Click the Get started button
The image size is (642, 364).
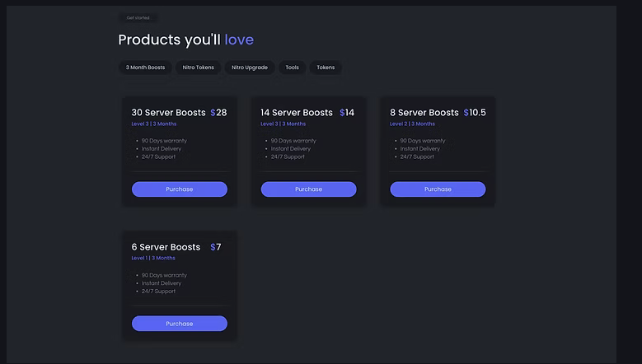point(138,17)
